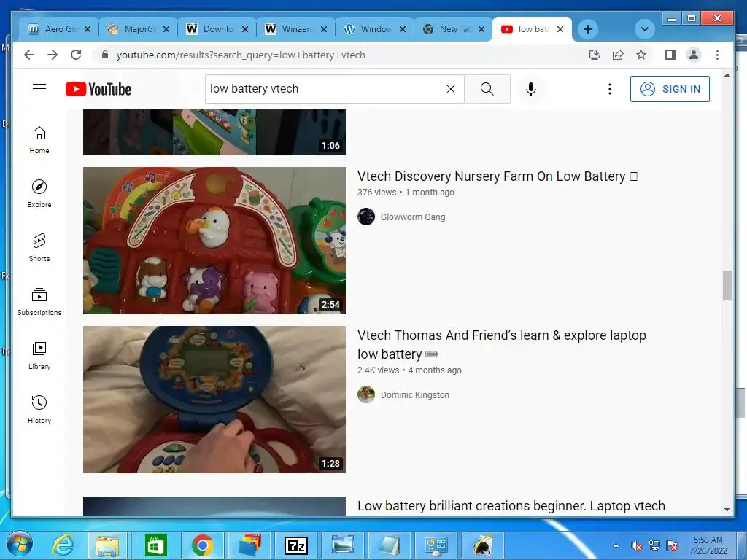Viewport: 747px width, 560px height.
Task: Toggle the Chrome side panel icon
Action: coord(670,55)
